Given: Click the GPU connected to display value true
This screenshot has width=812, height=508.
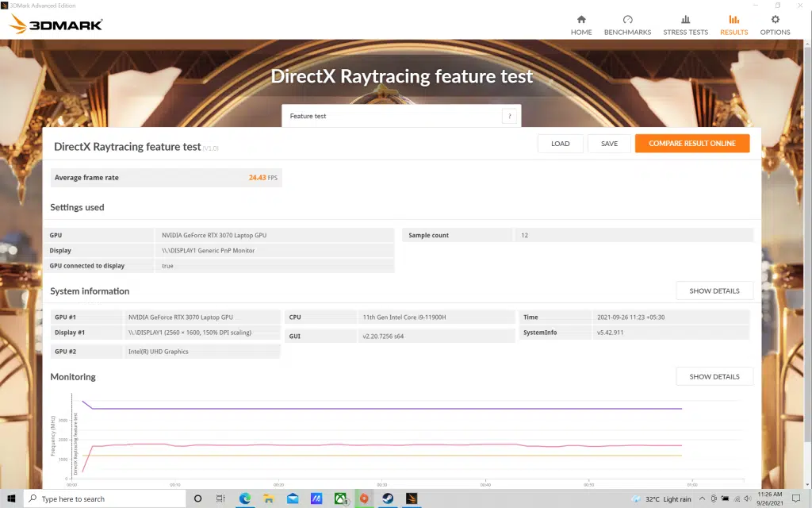Looking at the screenshot, I should (x=167, y=266).
